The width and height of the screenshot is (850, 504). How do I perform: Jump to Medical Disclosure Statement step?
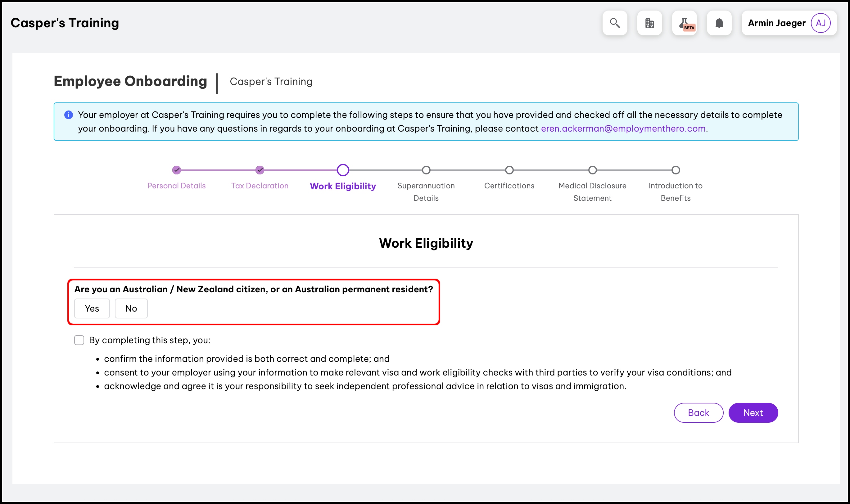tap(593, 170)
